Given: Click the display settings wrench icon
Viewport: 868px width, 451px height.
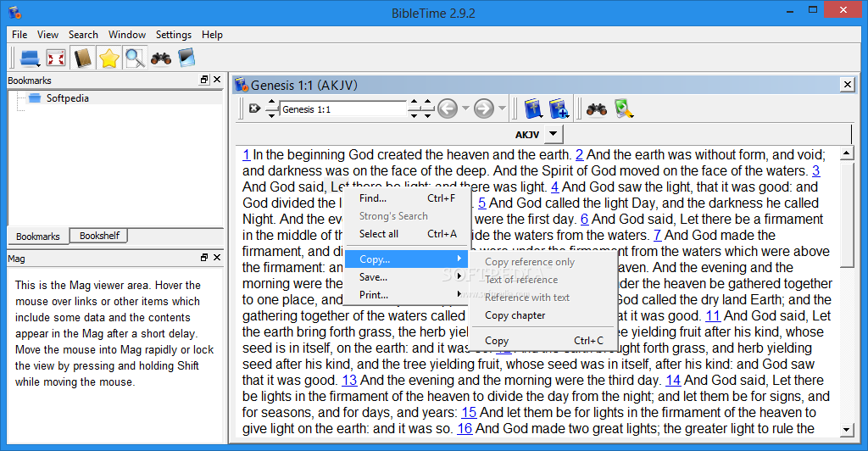Looking at the screenshot, I should coord(623,109).
